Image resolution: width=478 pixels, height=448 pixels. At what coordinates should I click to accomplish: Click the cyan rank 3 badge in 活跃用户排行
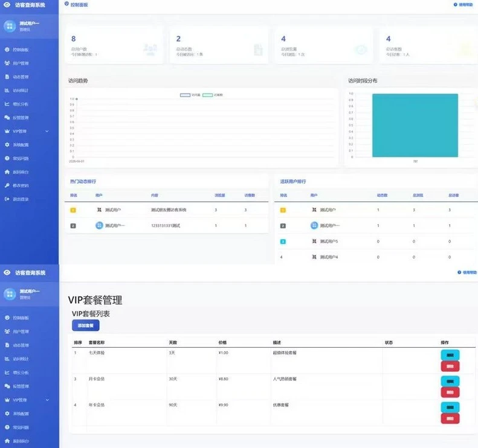tap(283, 242)
